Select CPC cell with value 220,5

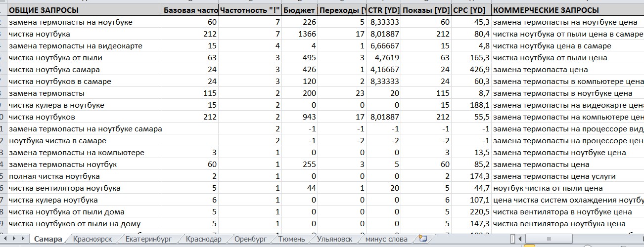[x=471, y=212]
